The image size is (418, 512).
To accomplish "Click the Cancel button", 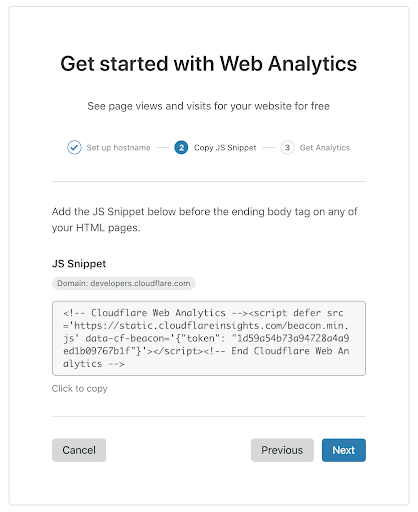I will pos(79,450).
